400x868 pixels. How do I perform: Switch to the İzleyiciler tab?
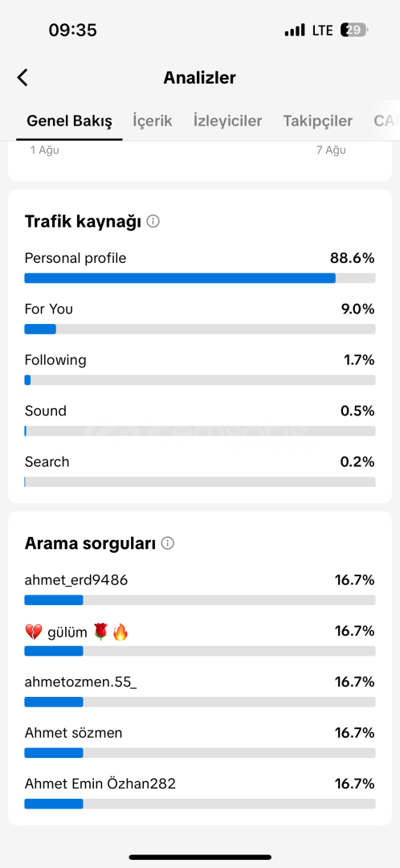click(x=227, y=121)
